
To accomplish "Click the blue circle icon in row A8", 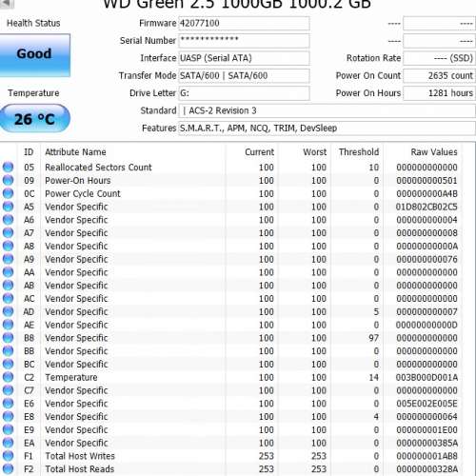I will 8,246.
